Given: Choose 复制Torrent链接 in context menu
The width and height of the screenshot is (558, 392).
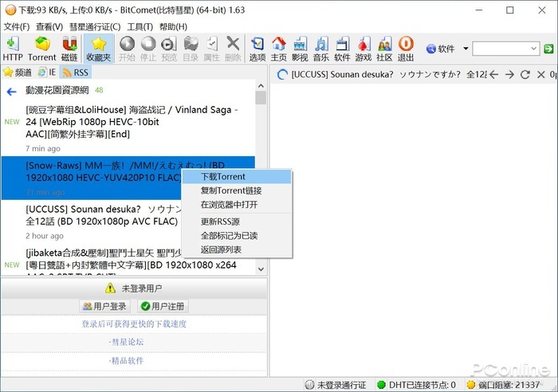Looking at the screenshot, I should tap(237, 190).
